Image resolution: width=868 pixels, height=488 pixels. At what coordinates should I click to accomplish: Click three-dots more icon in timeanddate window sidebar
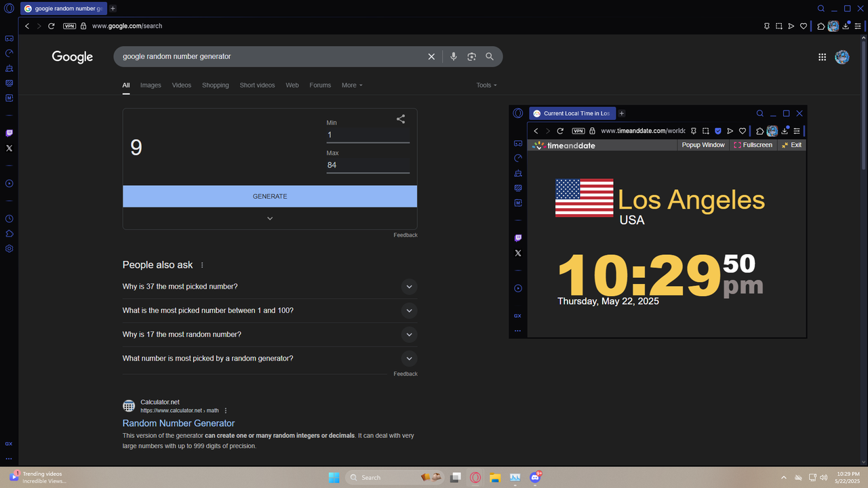[x=518, y=331]
